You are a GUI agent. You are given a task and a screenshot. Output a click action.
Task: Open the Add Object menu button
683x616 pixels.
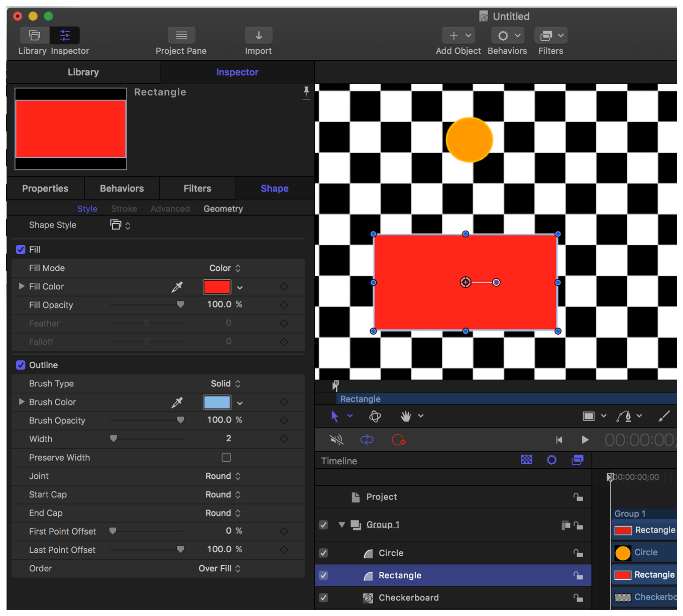click(x=459, y=36)
